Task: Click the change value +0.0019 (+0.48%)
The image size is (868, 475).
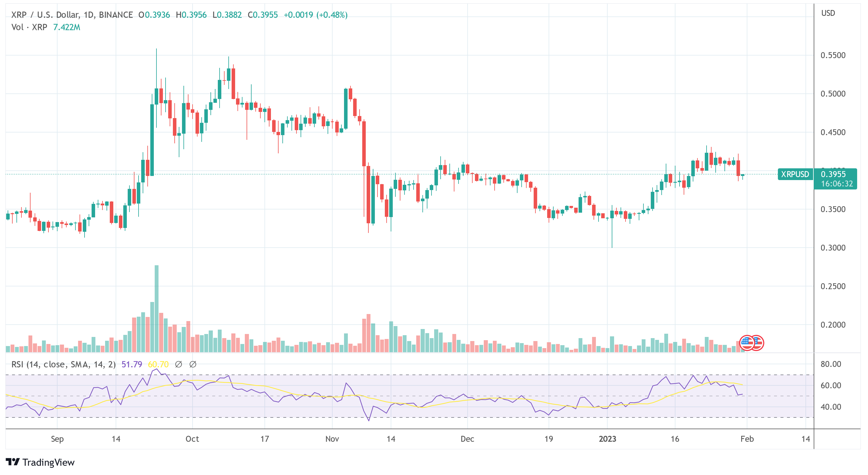Action: (x=315, y=15)
